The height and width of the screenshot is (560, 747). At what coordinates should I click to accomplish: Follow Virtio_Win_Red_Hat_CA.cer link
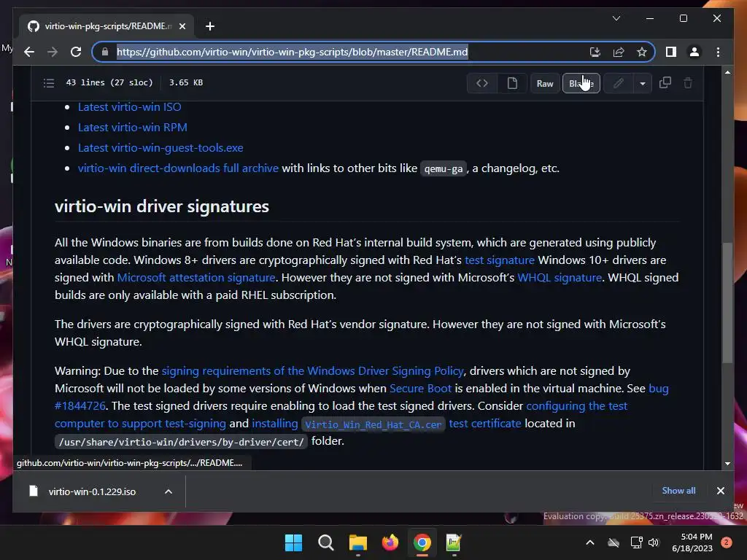tap(373, 424)
